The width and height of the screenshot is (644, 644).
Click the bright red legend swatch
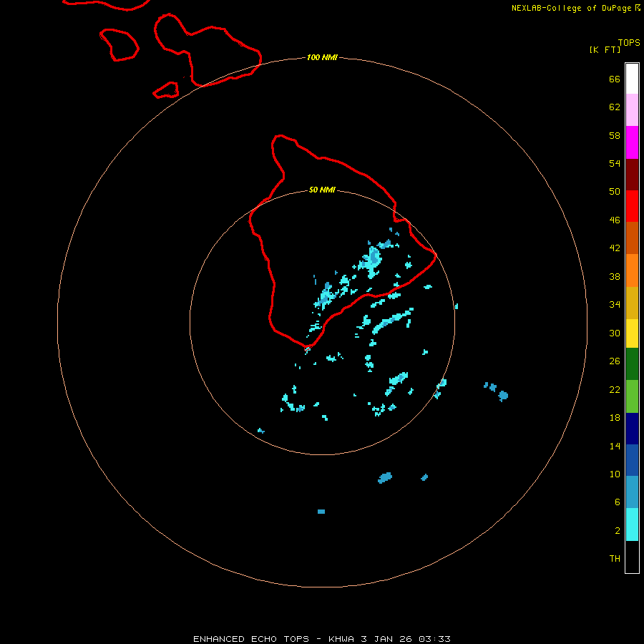coord(632,206)
